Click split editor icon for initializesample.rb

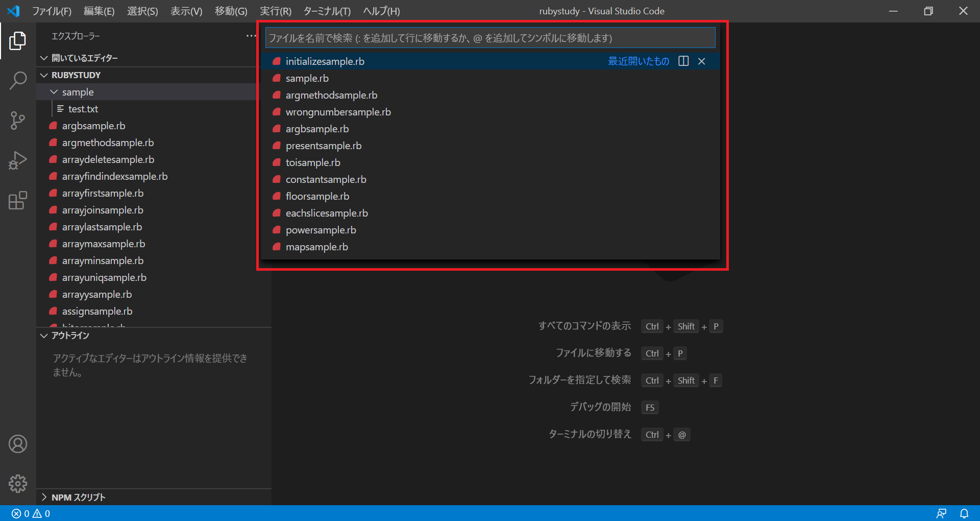click(683, 61)
